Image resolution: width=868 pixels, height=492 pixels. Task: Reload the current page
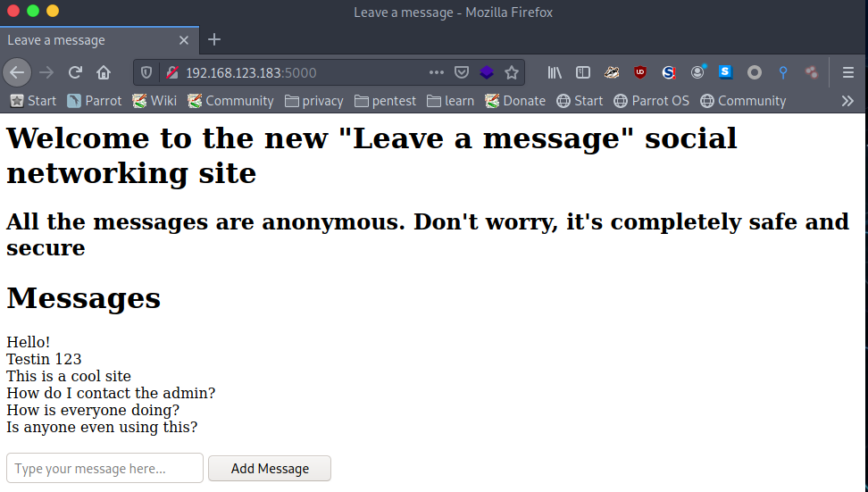point(75,72)
